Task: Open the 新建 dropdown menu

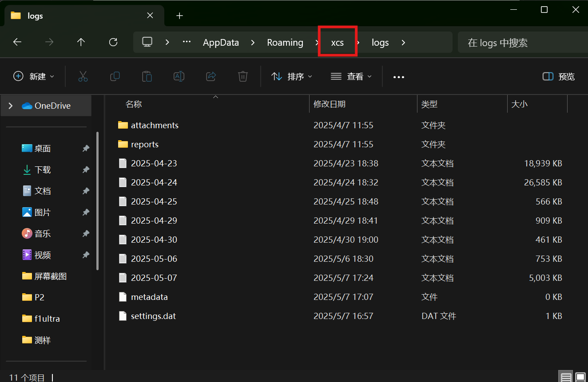Action: click(x=34, y=76)
